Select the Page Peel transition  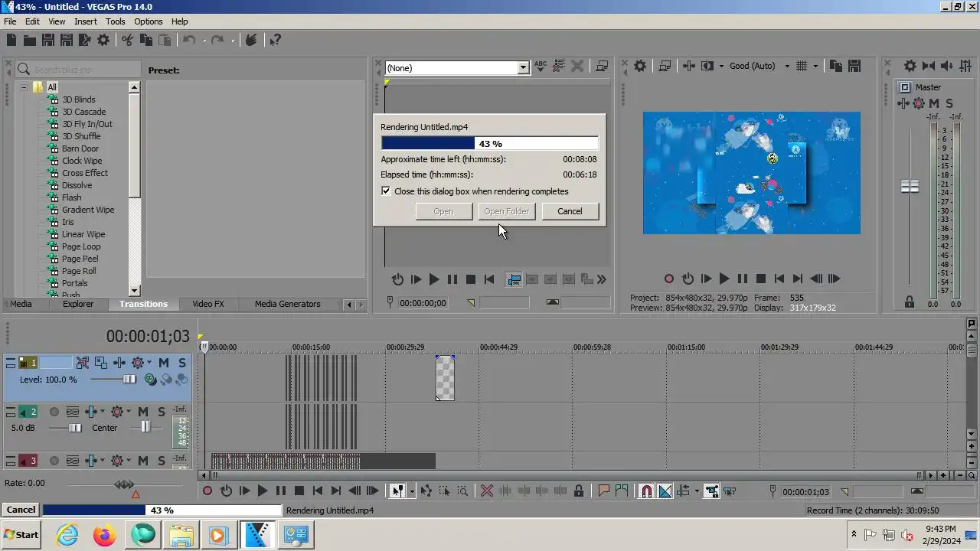tap(80, 259)
